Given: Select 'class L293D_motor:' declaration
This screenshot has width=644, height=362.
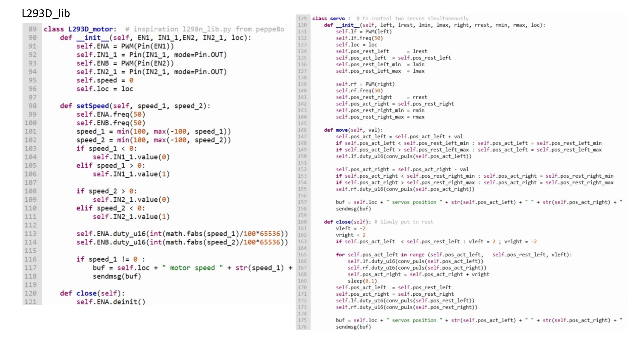Looking at the screenshot, I should point(80,29).
